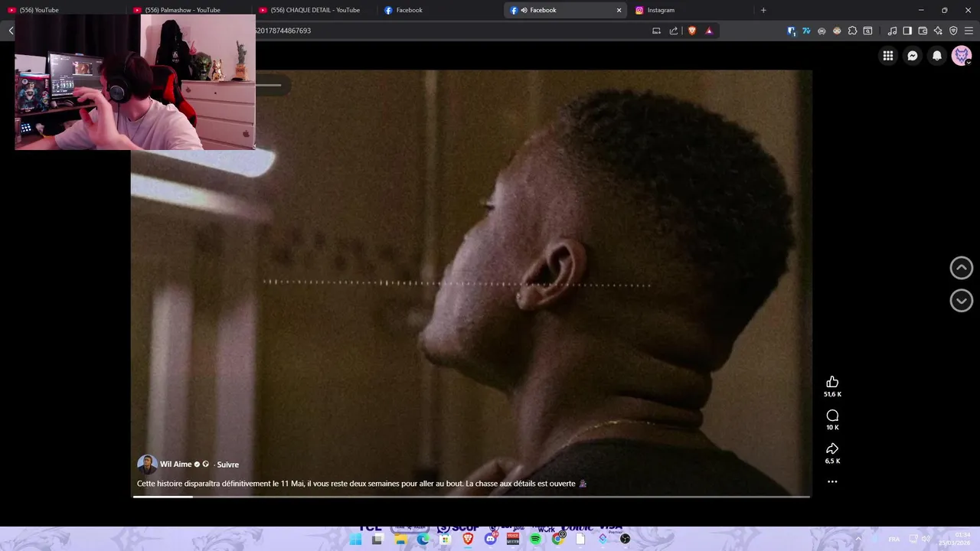Open the three-dot more options on the reel
Viewport: 980px width, 551px height.
click(x=832, y=481)
